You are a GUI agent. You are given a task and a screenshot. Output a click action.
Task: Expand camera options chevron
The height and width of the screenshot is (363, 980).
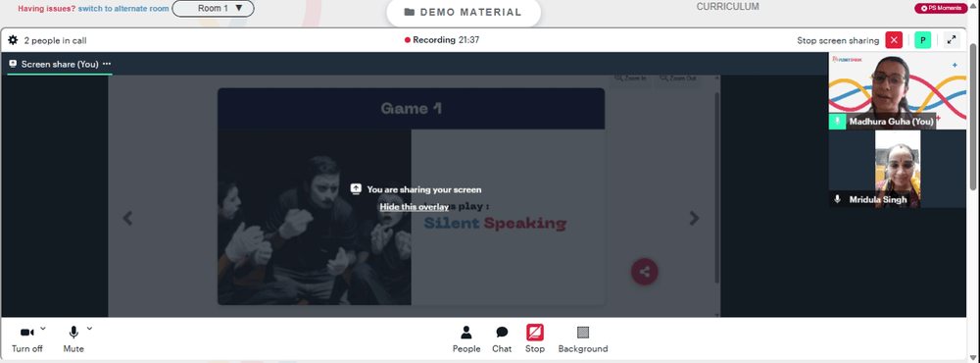pos(43,329)
